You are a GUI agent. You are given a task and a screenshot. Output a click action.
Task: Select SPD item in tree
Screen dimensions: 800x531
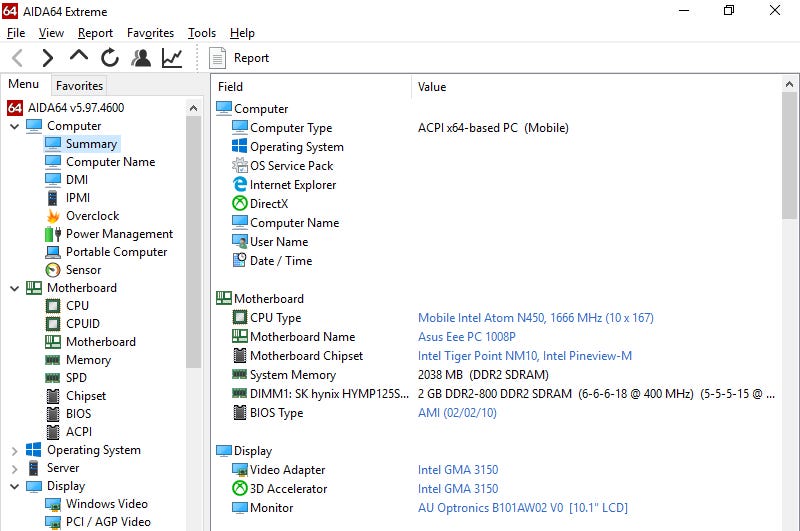[x=66, y=378]
